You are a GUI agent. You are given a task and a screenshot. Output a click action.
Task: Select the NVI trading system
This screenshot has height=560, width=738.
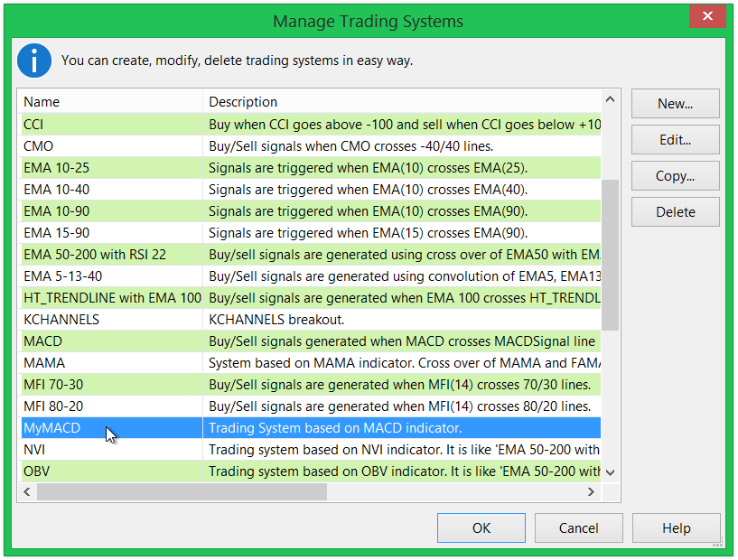click(x=108, y=449)
